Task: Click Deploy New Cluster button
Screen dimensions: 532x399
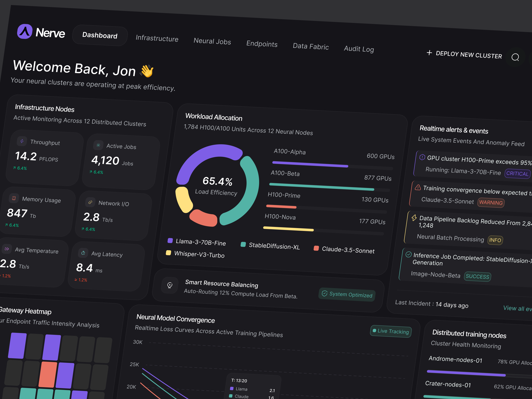Action: [x=464, y=54]
